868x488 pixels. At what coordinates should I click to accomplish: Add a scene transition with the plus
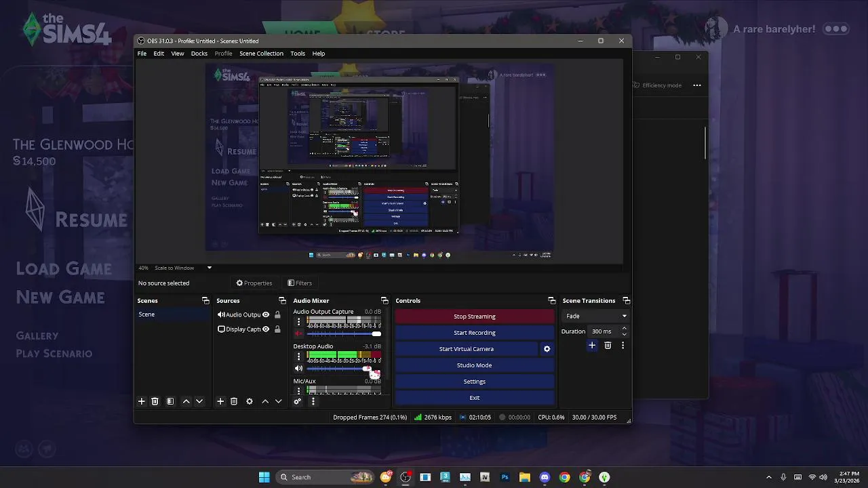point(592,345)
